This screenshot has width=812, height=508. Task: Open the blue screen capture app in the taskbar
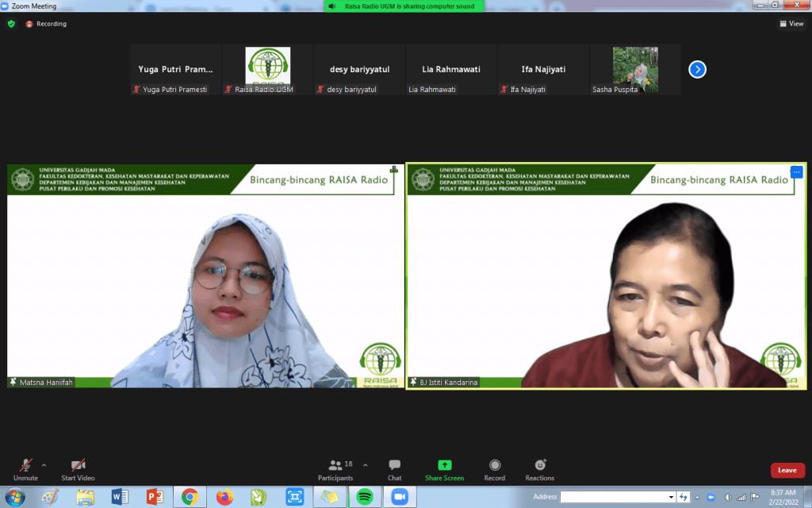[x=294, y=497]
